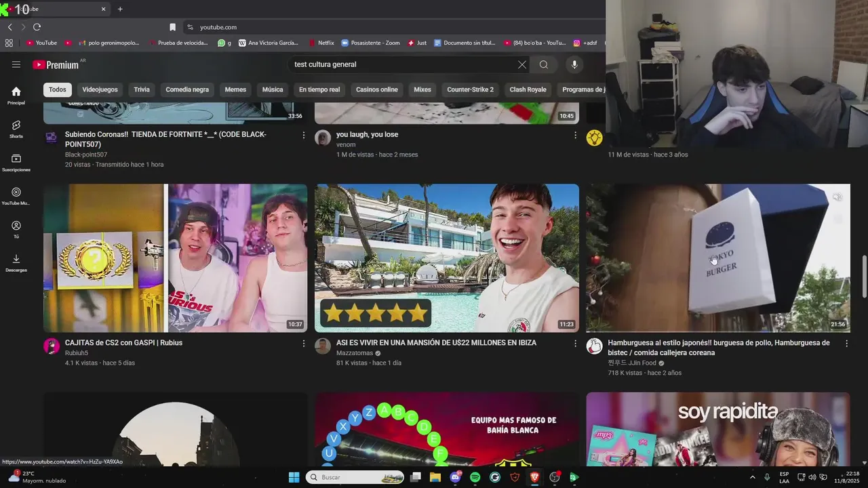Select the Counter-Strike 2 chip
Viewport: 868px width, 488px height.
[471, 89]
